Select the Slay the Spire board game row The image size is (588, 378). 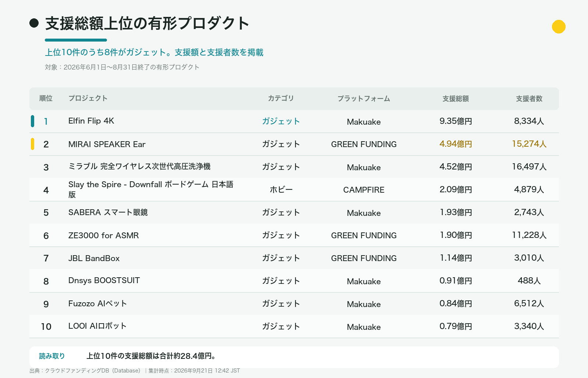(294, 190)
